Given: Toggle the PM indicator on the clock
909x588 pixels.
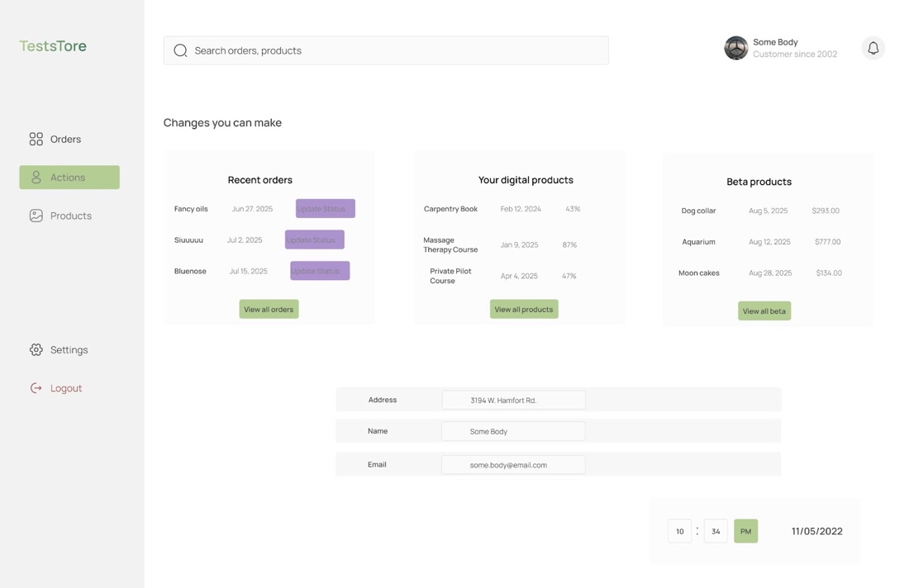Looking at the screenshot, I should pos(745,531).
